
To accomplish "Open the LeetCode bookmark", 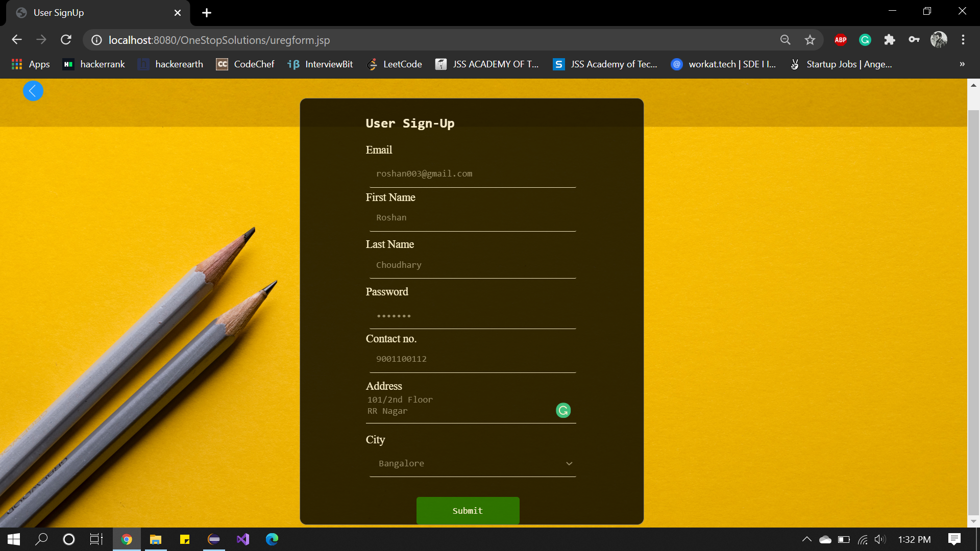I will pos(394,64).
